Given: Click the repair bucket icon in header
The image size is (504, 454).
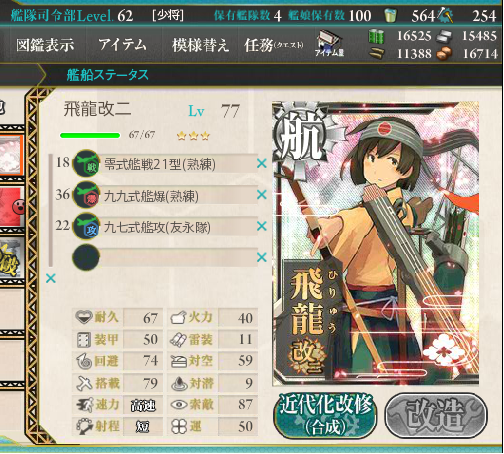Looking at the screenshot, I should [x=390, y=16].
